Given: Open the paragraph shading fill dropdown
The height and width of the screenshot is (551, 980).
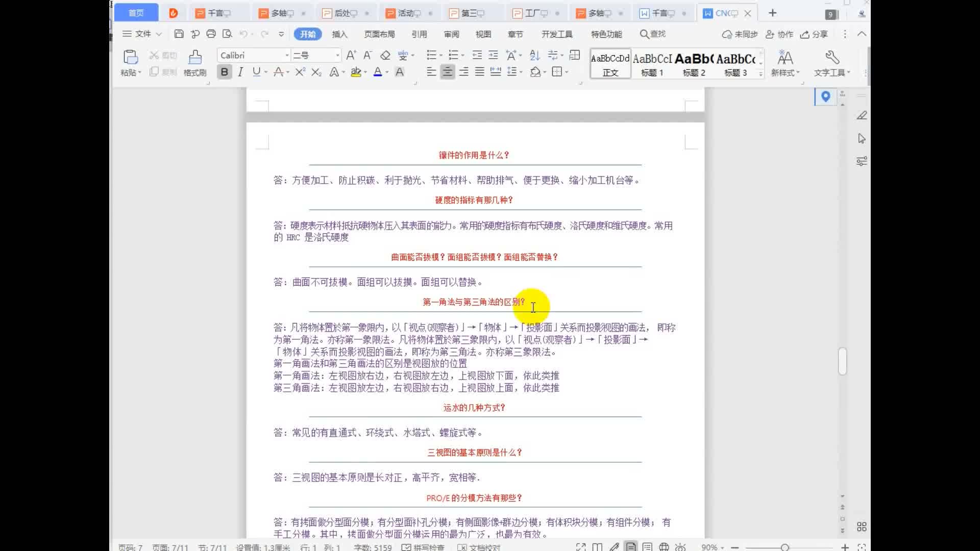Looking at the screenshot, I should [545, 72].
